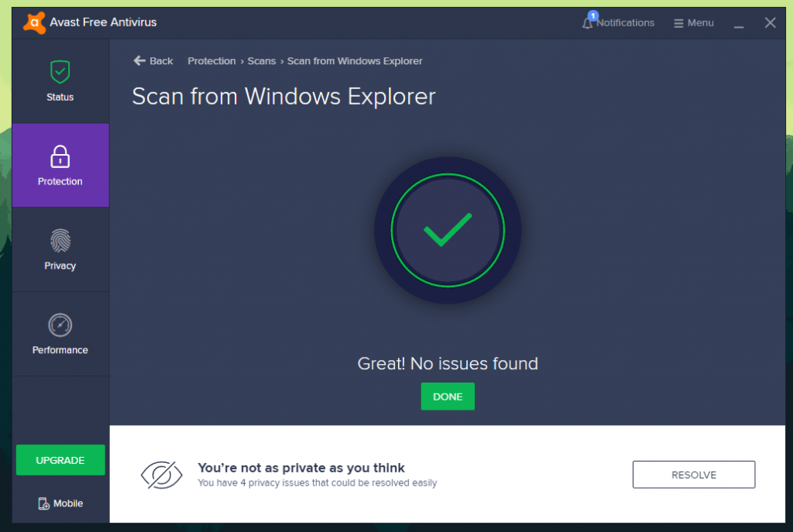Click the green checkmark scan result circle
Screen dimensions: 793x532
coord(448,230)
